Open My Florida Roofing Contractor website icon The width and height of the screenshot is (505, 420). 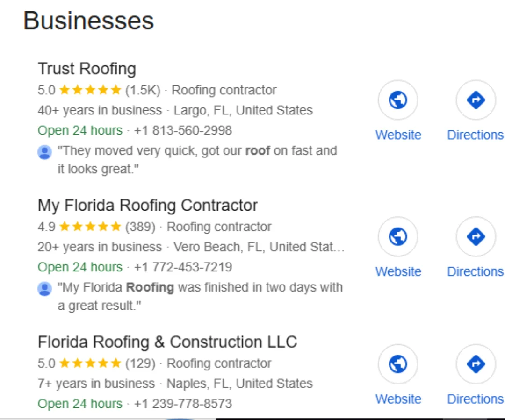coord(398,236)
